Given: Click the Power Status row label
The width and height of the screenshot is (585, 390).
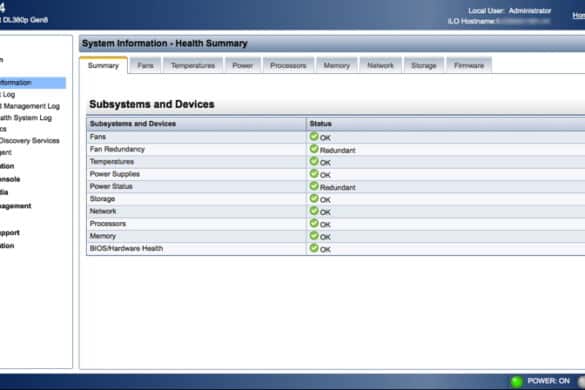Looking at the screenshot, I should point(111,186).
